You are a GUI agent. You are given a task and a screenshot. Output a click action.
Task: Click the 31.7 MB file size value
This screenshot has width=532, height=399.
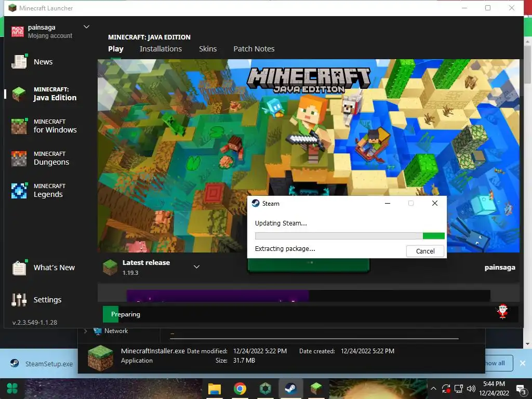(x=244, y=361)
